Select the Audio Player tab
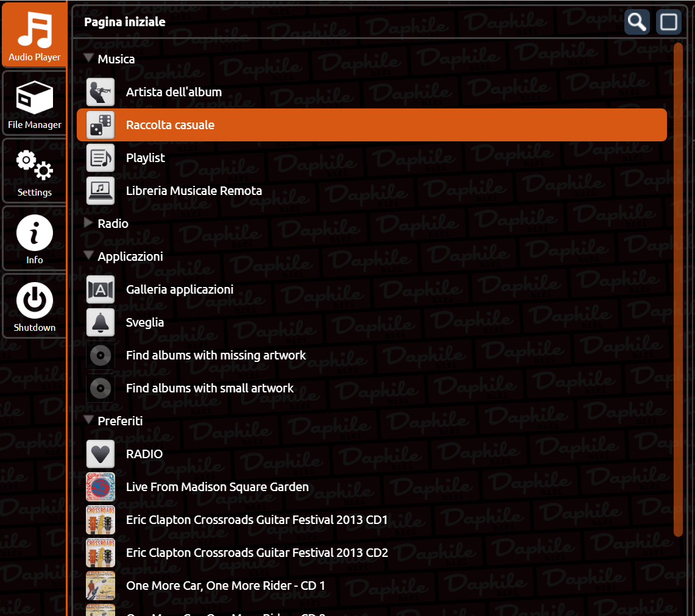Screen dimensions: 695x616 pos(34,35)
